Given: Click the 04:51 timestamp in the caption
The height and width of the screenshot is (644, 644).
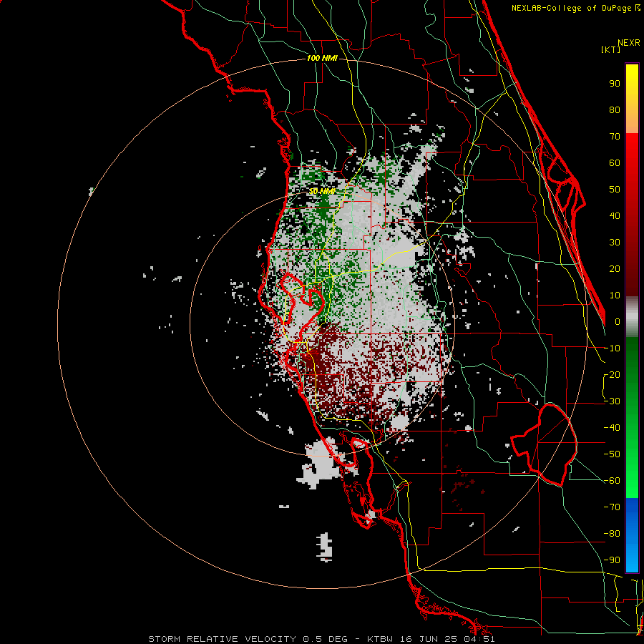Looking at the screenshot, I should click(480, 639).
